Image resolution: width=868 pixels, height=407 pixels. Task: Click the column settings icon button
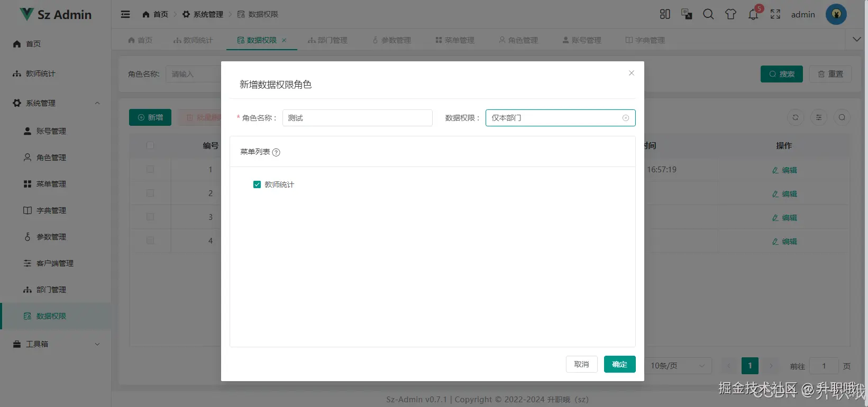click(x=819, y=117)
